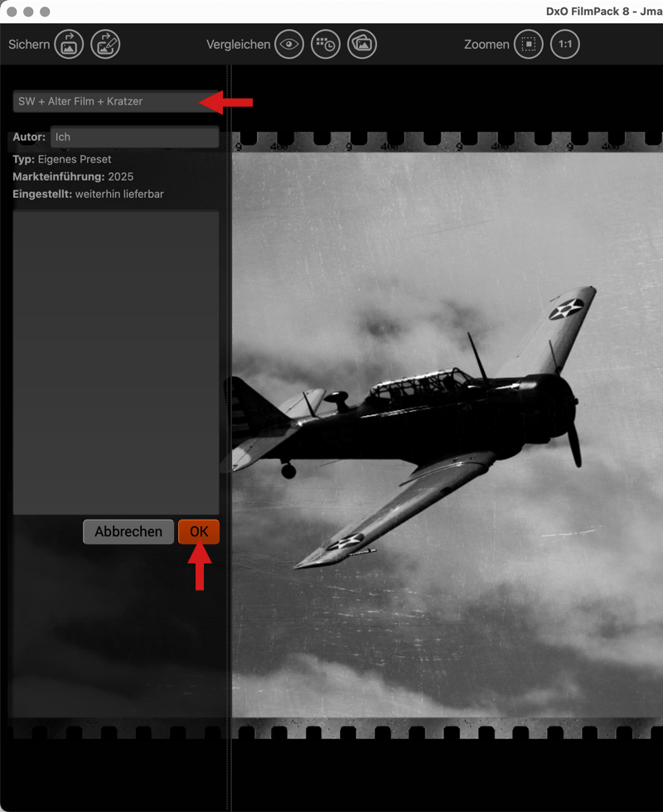This screenshot has height=812, width=663.
Task: Click the vertical split-view divider line
Action: (229, 414)
